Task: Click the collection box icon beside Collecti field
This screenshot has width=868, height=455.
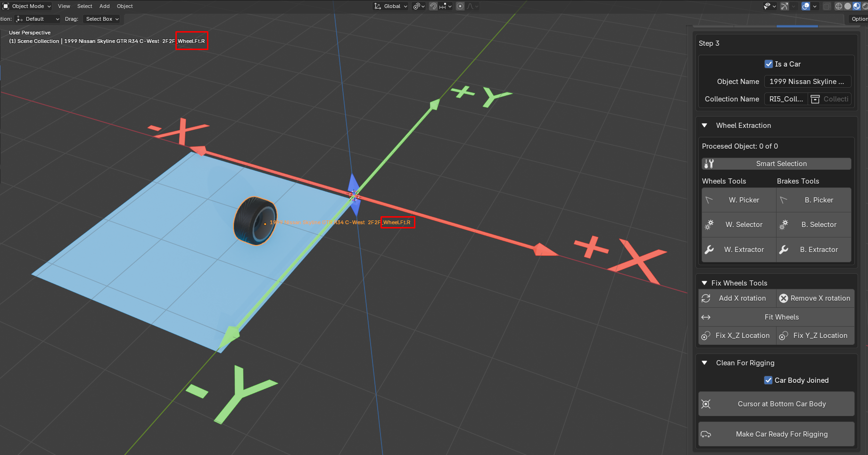Action: [815, 99]
